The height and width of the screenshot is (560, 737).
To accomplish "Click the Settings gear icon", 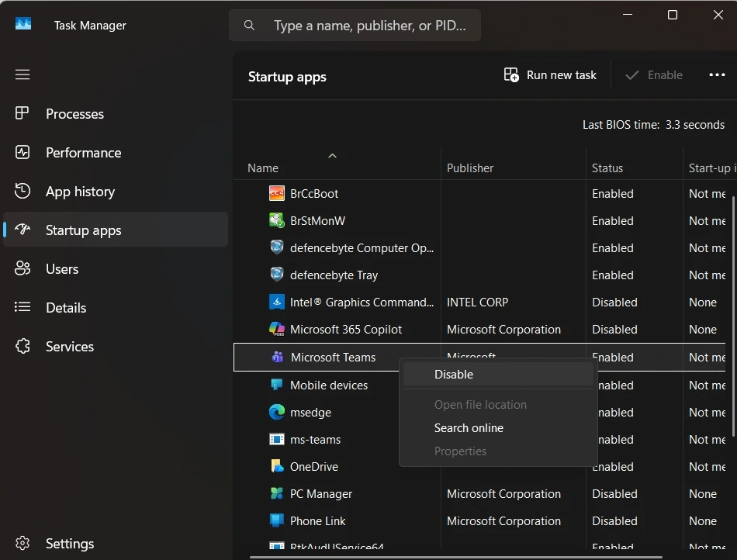I will [22, 543].
